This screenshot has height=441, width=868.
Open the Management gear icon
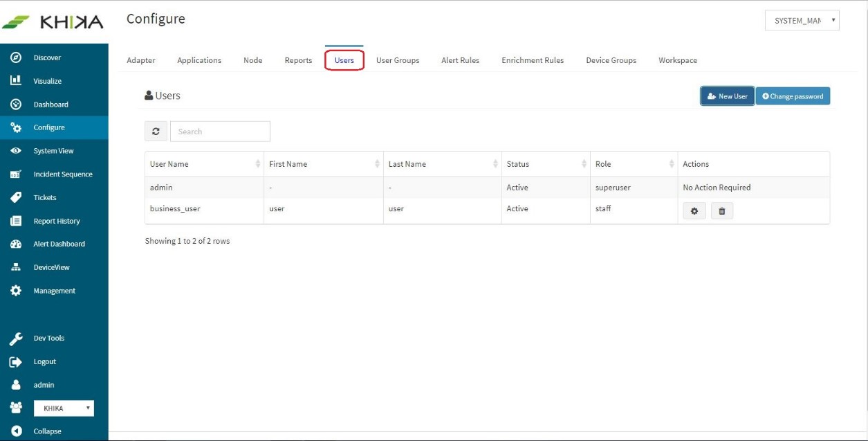[x=15, y=291]
